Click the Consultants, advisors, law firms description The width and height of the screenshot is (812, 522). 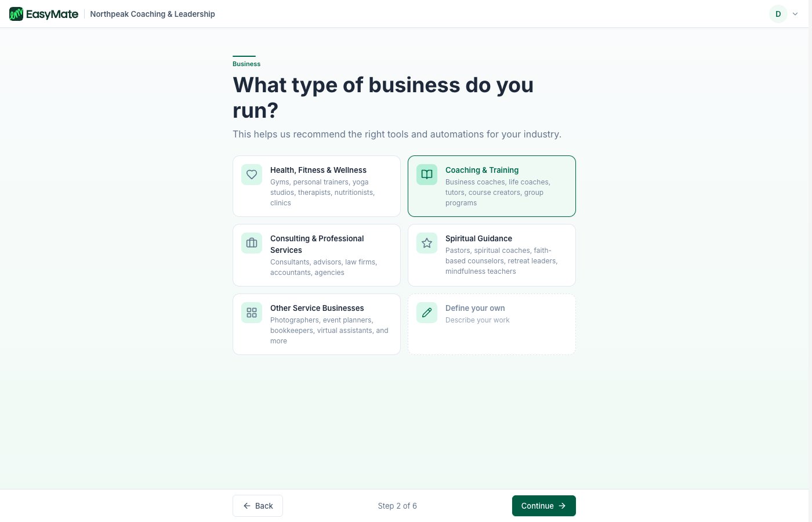coord(324,267)
